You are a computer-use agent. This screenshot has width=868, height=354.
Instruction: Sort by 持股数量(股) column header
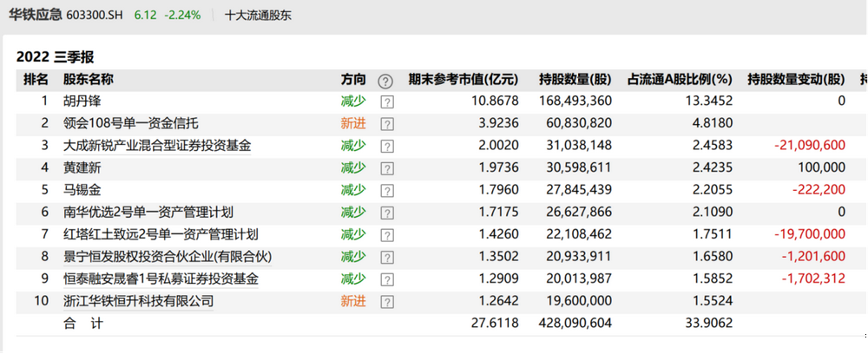click(575, 79)
